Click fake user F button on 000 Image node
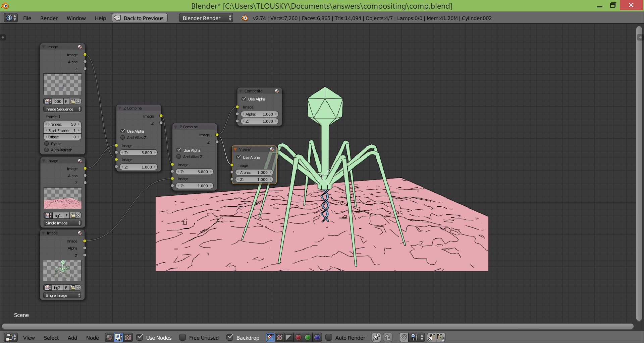Image resolution: width=644 pixels, height=343 pixels. pos(66,101)
